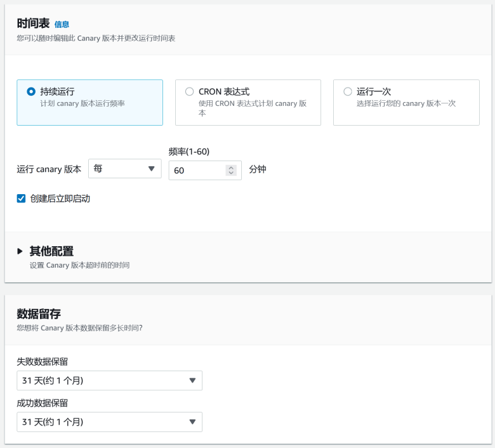This screenshot has height=448, width=495.
Task: Open the 失败数据保留 retention dropdown
Action: tap(109, 381)
